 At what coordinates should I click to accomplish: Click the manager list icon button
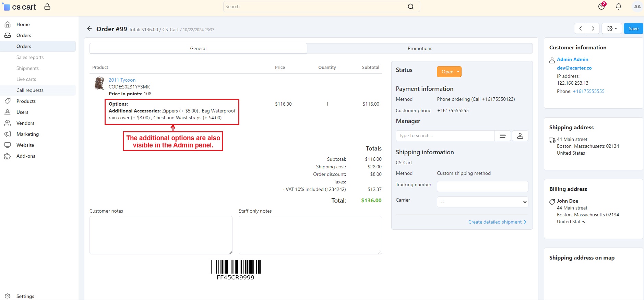[503, 136]
